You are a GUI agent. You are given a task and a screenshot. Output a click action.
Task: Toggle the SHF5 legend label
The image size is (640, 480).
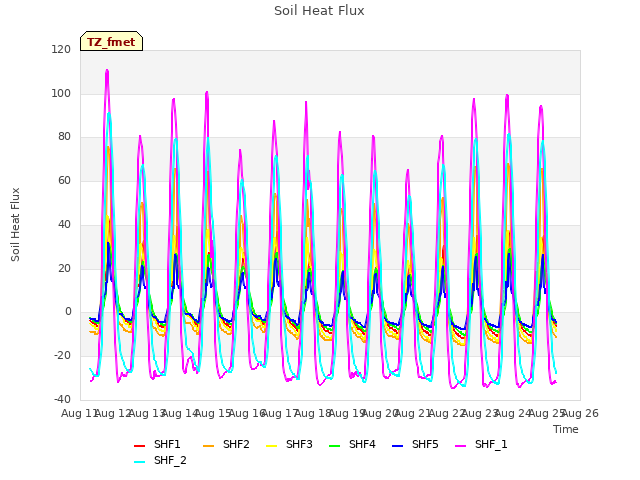click(425, 444)
